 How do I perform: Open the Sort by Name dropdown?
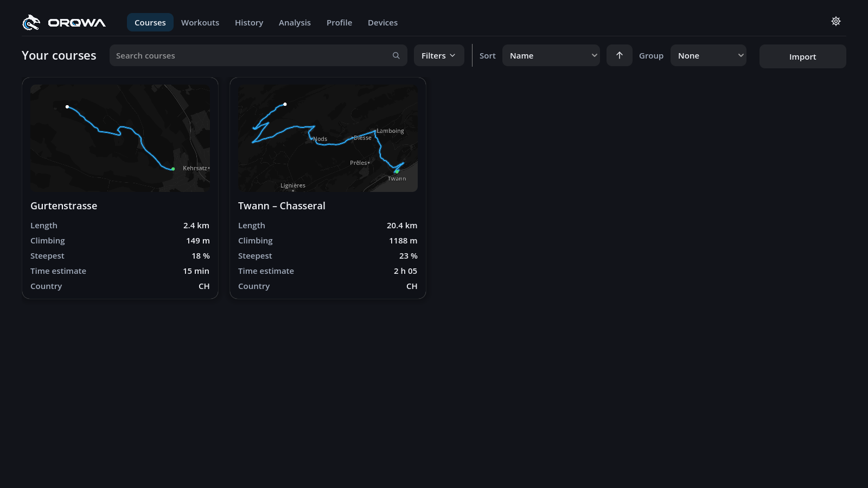pos(551,55)
